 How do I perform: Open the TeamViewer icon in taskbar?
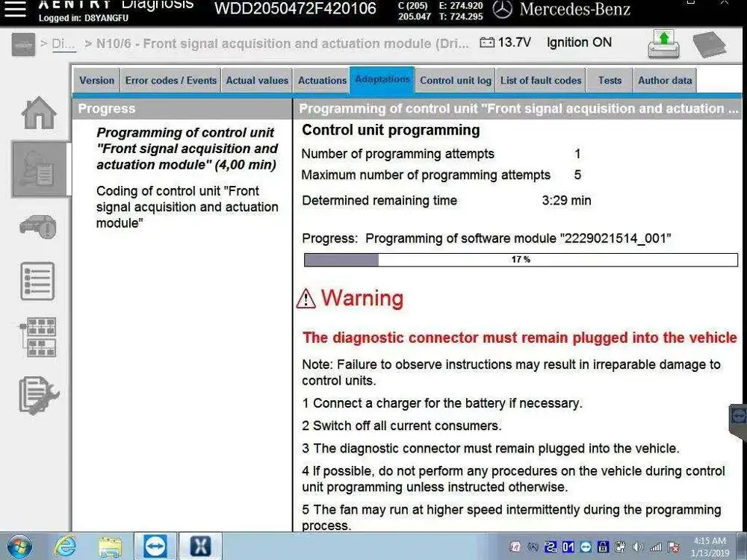pos(155,546)
